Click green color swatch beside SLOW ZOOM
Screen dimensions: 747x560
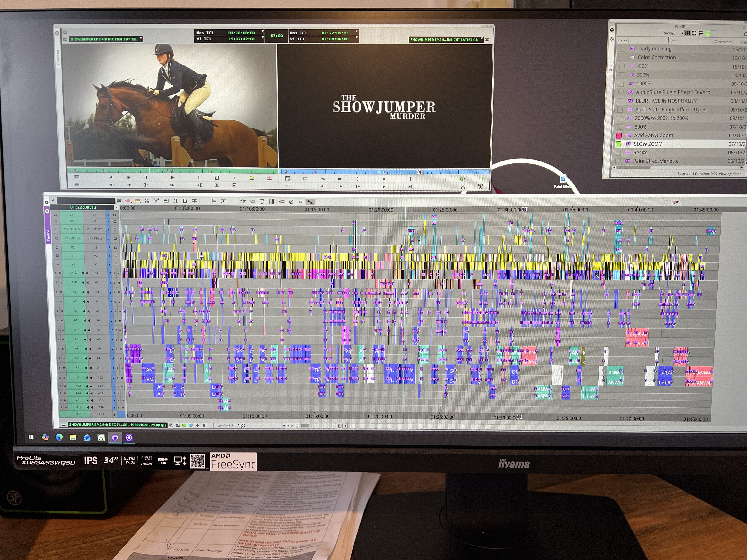(x=618, y=144)
